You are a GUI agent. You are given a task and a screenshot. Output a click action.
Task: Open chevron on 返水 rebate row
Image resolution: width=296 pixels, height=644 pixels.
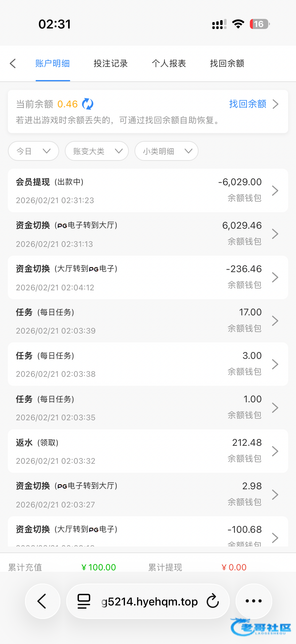coord(275,451)
